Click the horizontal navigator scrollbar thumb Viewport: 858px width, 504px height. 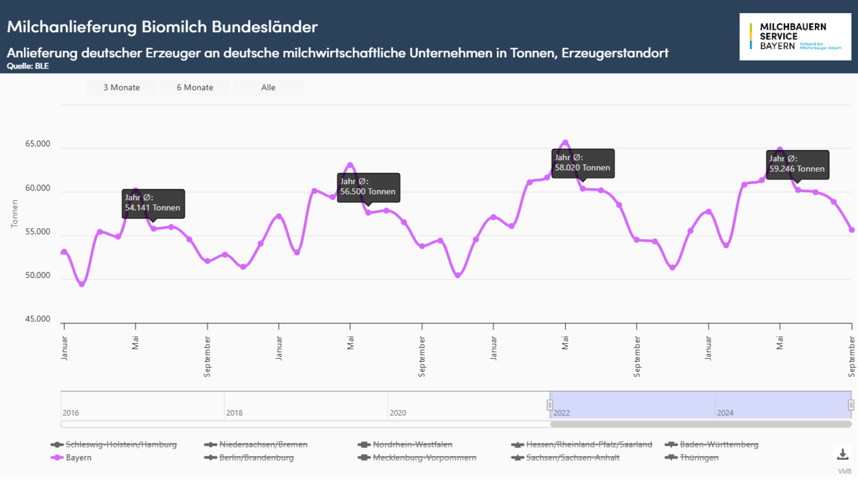[x=700, y=424]
